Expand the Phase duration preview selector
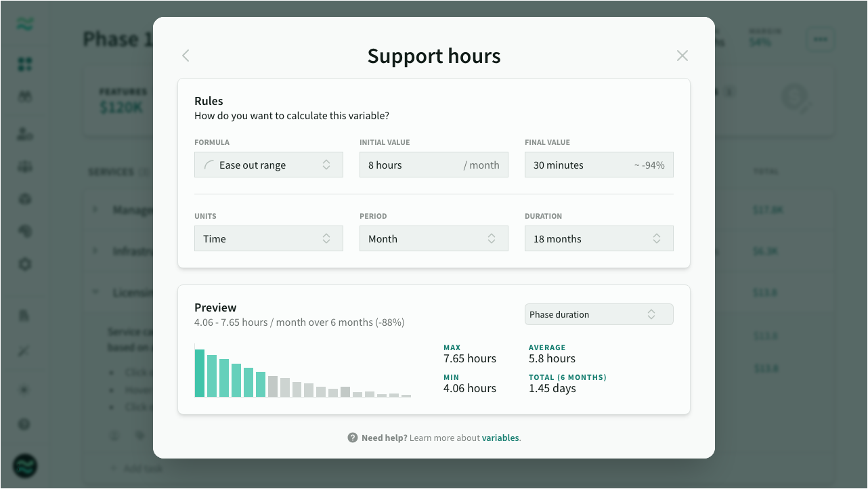Viewport: 868px width, 489px height. pyautogui.click(x=599, y=314)
